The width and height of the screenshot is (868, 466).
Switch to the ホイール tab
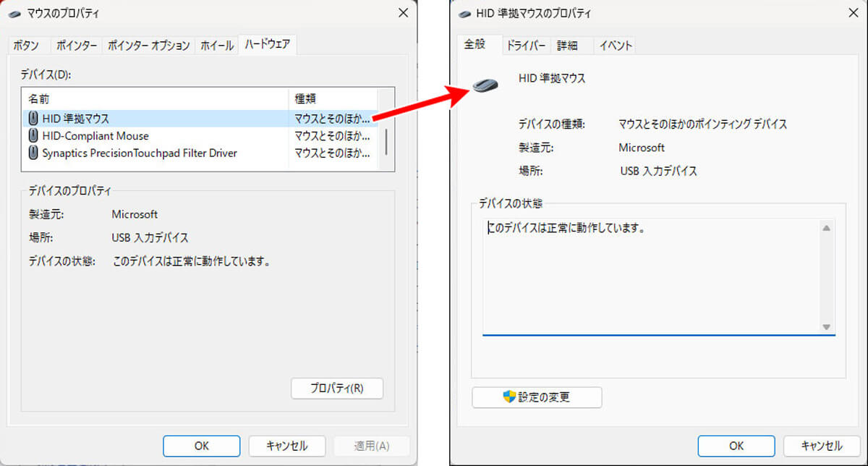(216, 46)
